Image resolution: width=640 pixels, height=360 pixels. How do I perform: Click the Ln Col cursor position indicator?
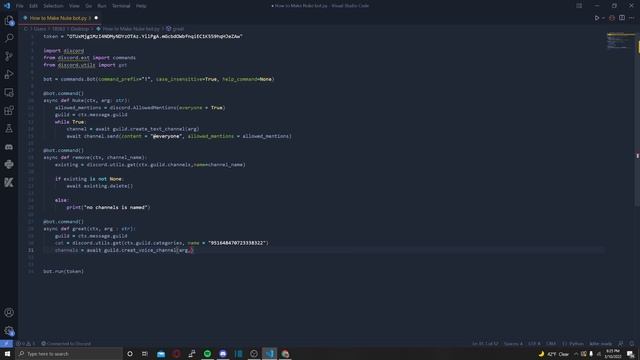click(484, 344)
